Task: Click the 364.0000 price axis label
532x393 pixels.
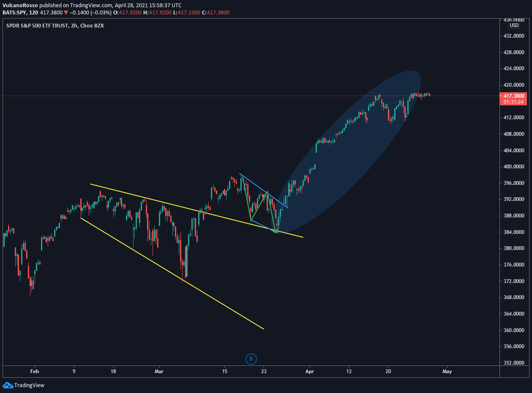Action: (x=515, y=314)
